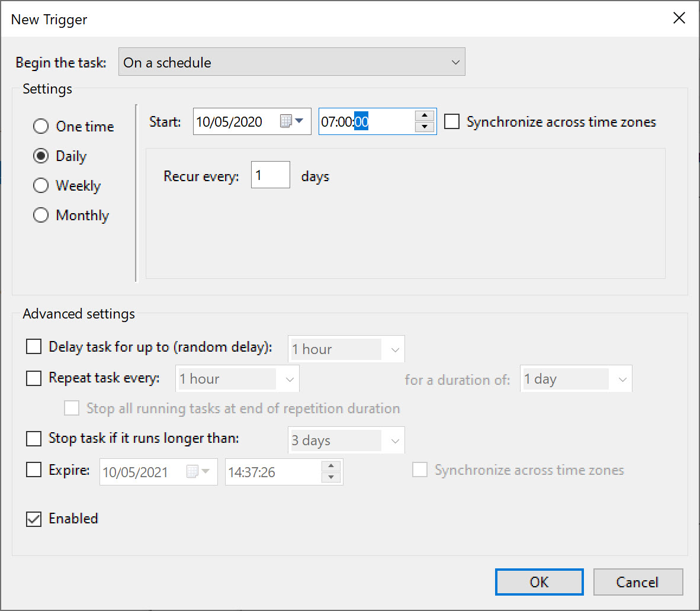
Task: Select the Daily radio button
Action: point(41,156)
